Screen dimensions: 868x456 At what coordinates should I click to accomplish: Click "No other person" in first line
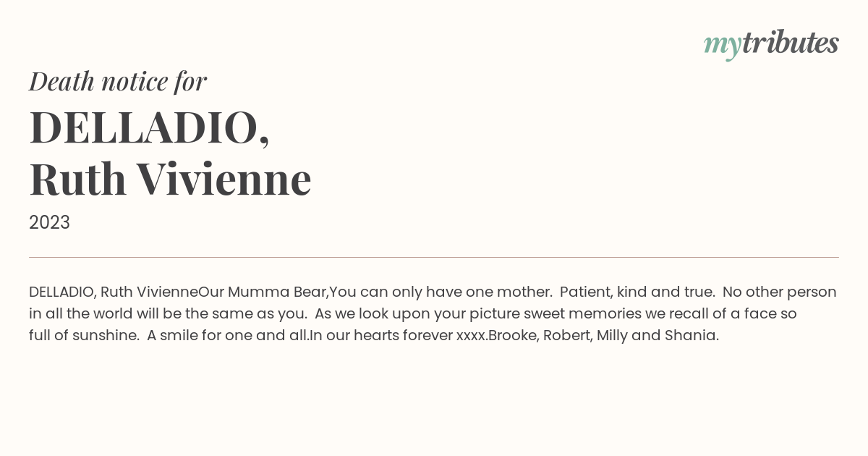(780, 292)
